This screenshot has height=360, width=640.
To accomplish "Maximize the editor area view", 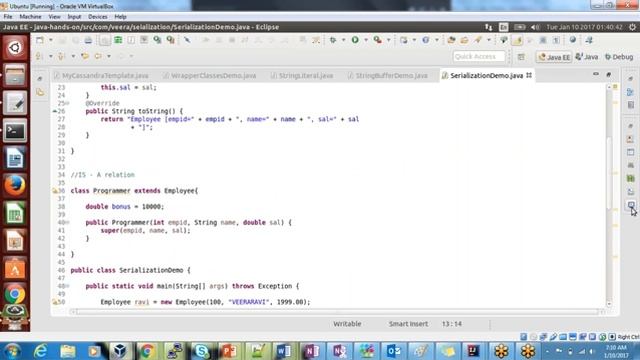I will tap(609, 74).
